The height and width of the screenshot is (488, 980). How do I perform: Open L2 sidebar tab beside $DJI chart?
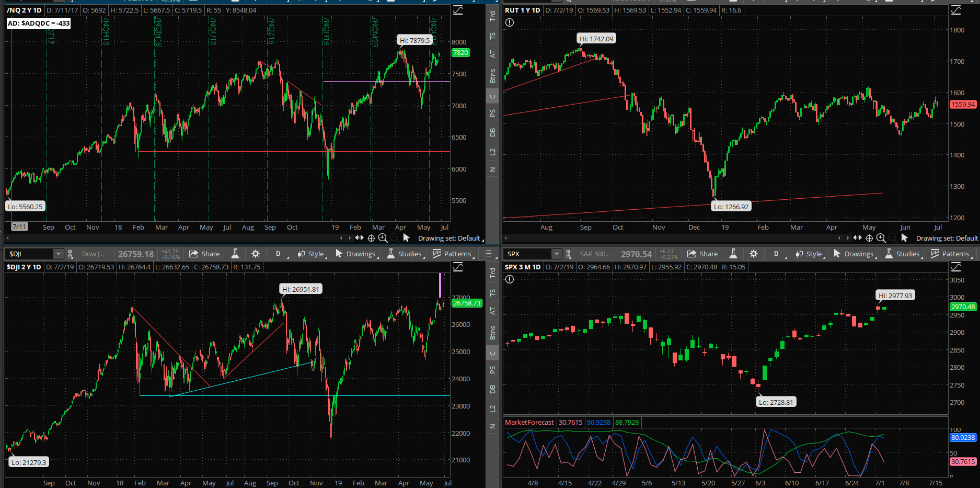pyautogui.click(x=492, y=408)
